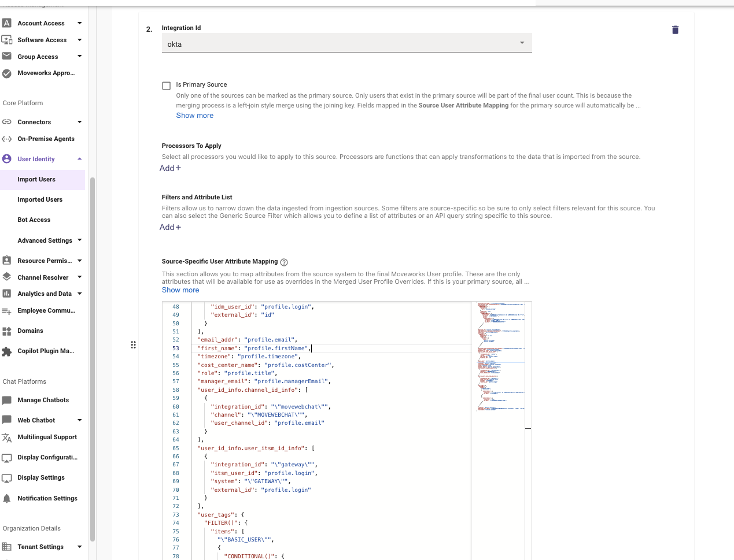
Task: Click the "cost_center_name" mapping line
Action: click(x=265, y=365)
